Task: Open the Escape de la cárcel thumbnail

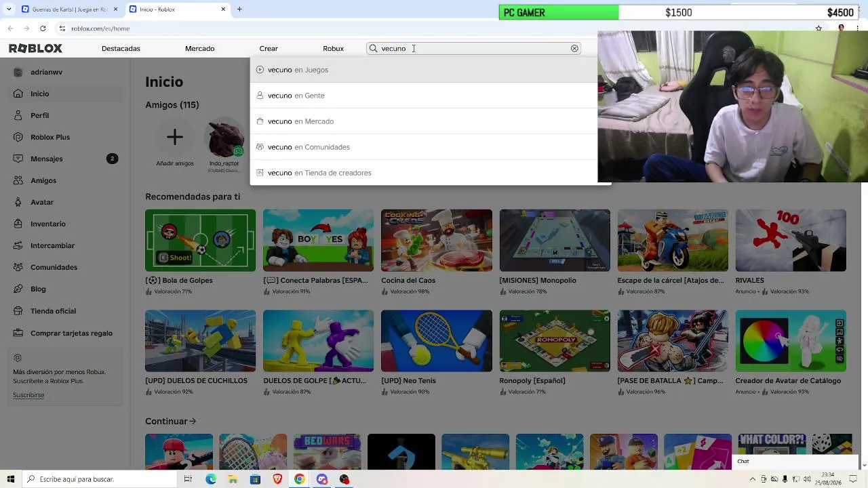Action: (x=673, y=241)
